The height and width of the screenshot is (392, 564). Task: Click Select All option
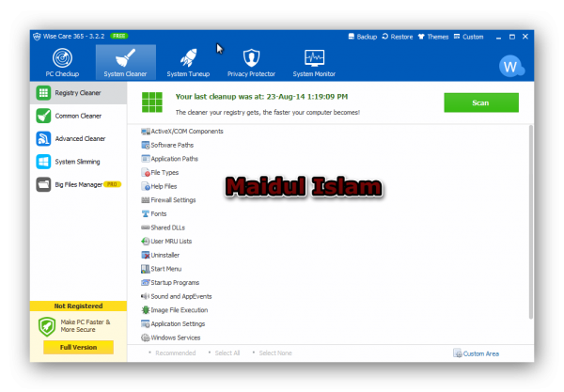(x=224, y=353)
